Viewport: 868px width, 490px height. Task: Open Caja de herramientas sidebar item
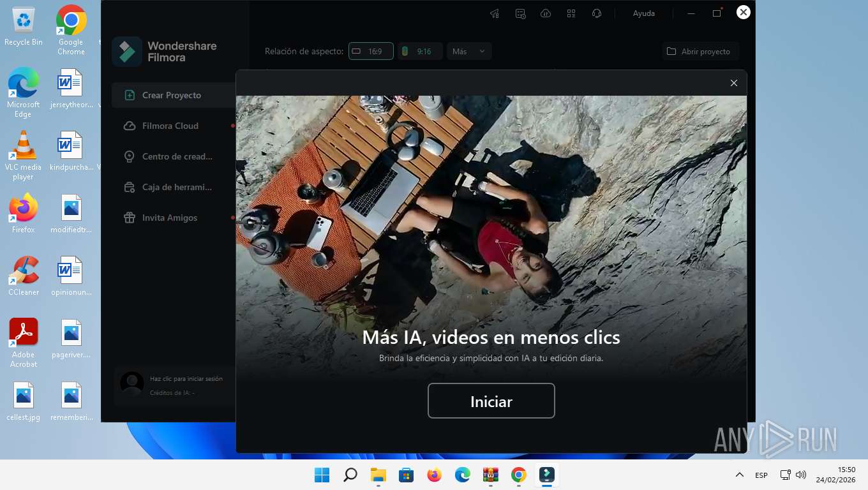[x=174, y=187]
